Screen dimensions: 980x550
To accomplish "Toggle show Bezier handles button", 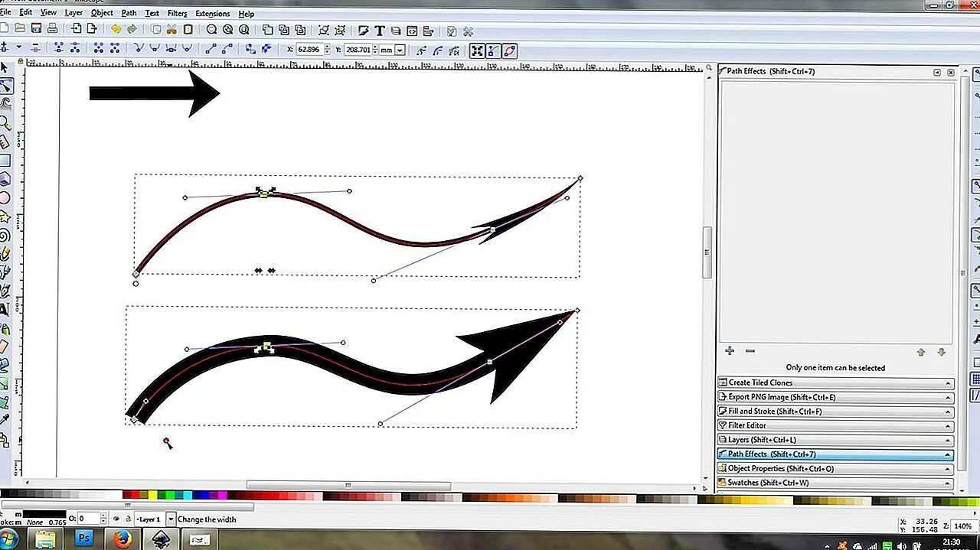I will click(494, 50).
